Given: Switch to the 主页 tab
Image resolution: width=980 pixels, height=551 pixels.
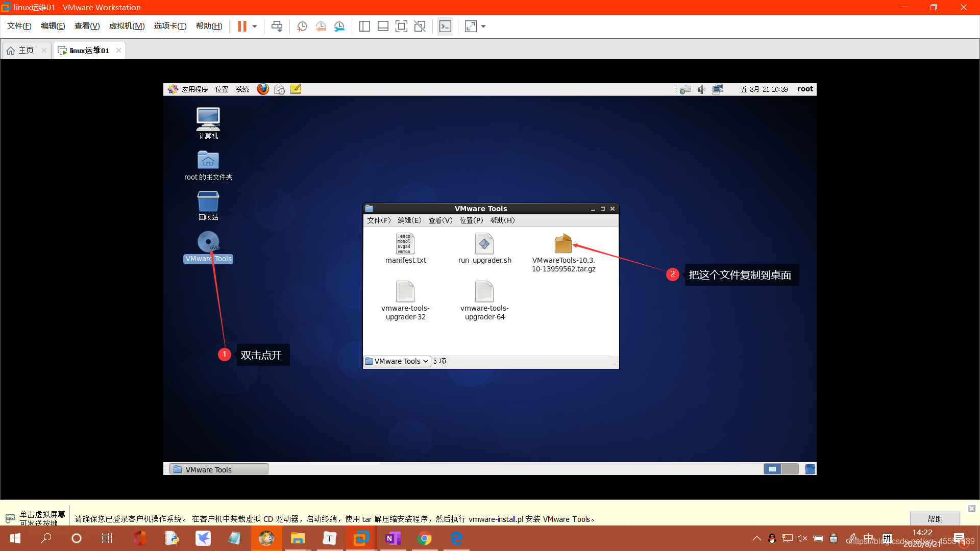Looking at the screenshot, I should [x=26, y=50].
